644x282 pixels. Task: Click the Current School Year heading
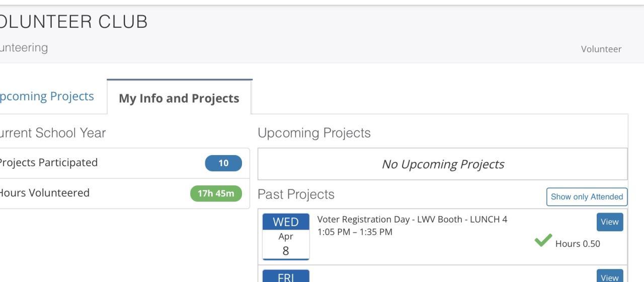(x=52, y=133)
